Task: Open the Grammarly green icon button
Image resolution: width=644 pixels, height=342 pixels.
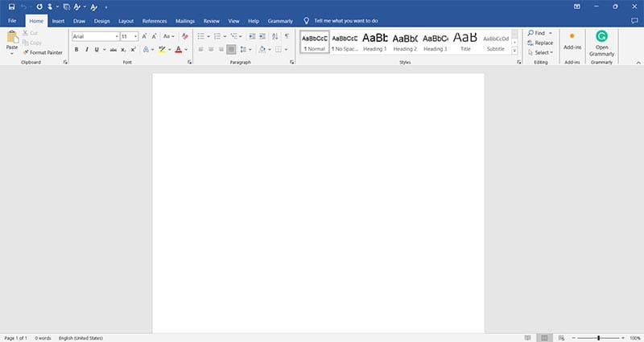Action: 601,43
